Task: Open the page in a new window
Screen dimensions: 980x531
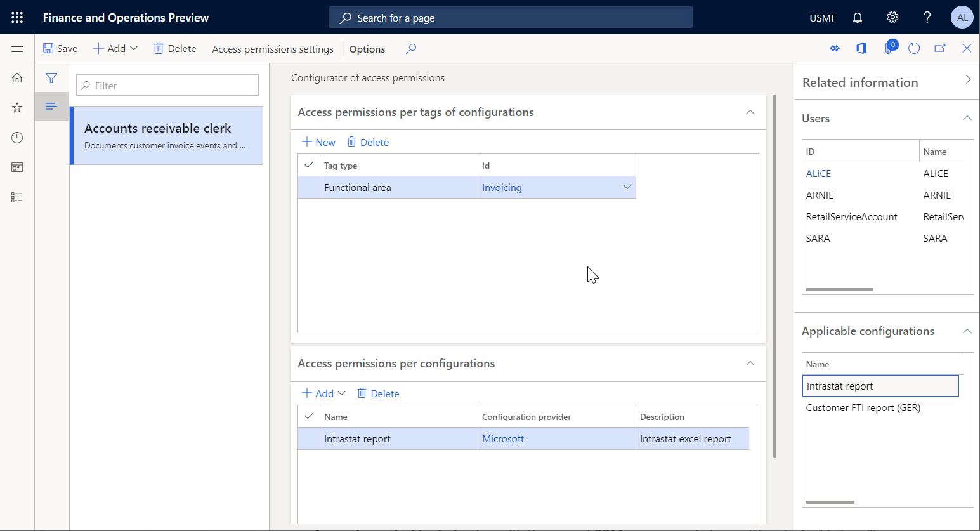Action: (940, 48)
